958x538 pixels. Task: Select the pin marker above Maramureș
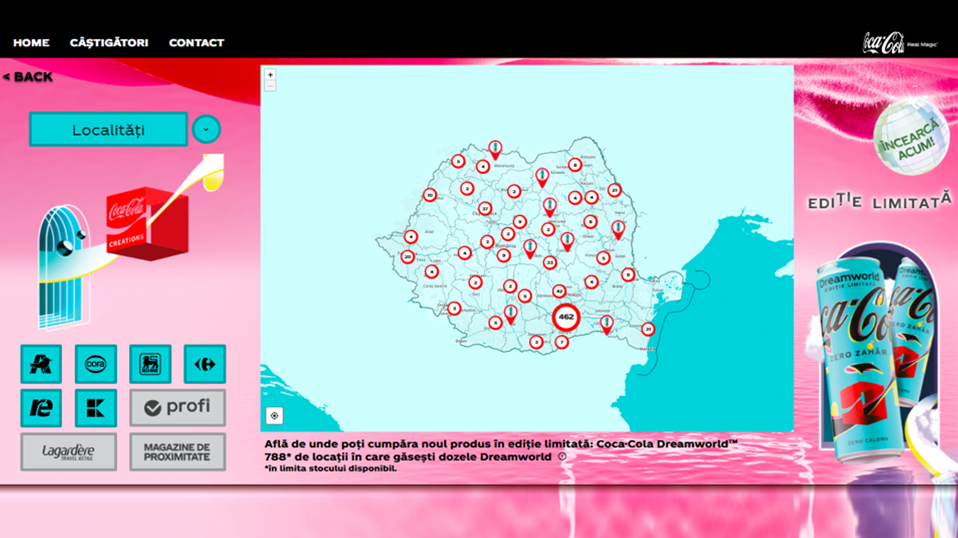click(495, 150)
